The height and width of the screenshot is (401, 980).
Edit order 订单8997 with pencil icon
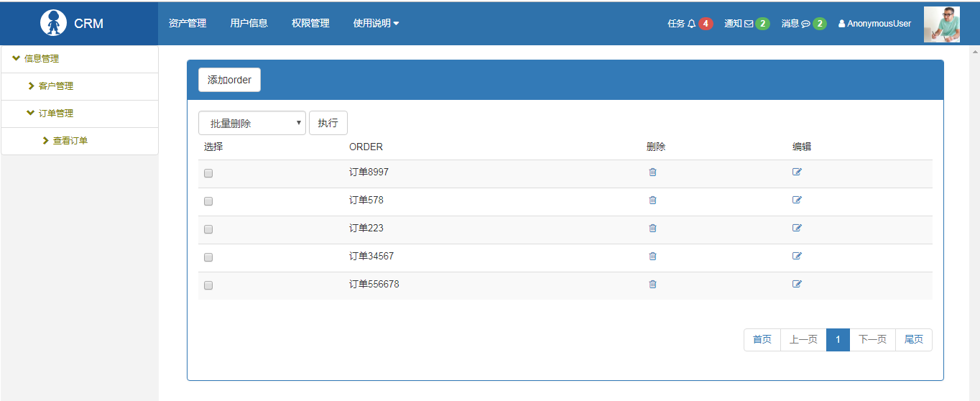797,172
